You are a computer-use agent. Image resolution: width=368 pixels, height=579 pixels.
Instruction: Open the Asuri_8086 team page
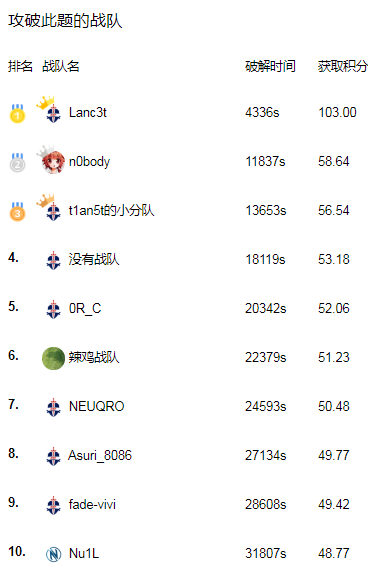[x=100, y=455]
